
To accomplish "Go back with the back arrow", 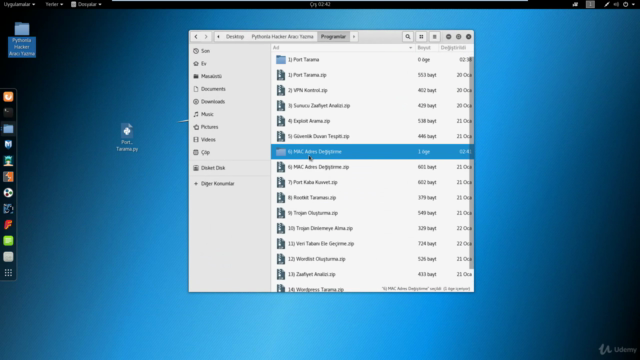I will (196, 37).
